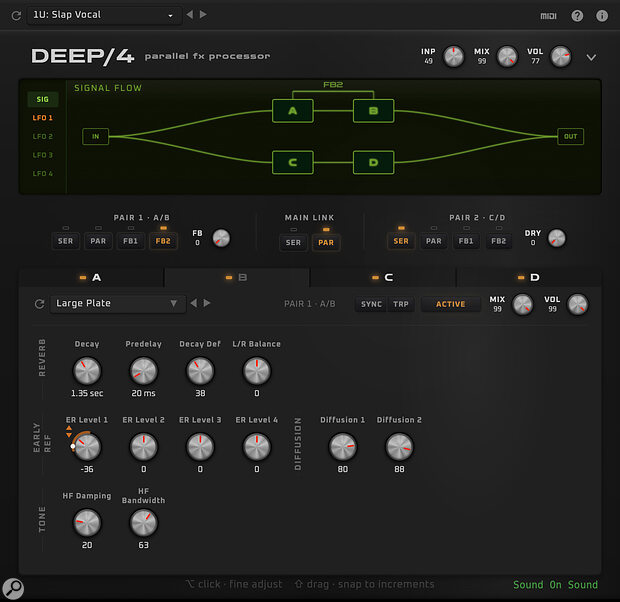Click the INP input knob
Image resolution: width=620 pixels, height=602 pixels.
454,57
